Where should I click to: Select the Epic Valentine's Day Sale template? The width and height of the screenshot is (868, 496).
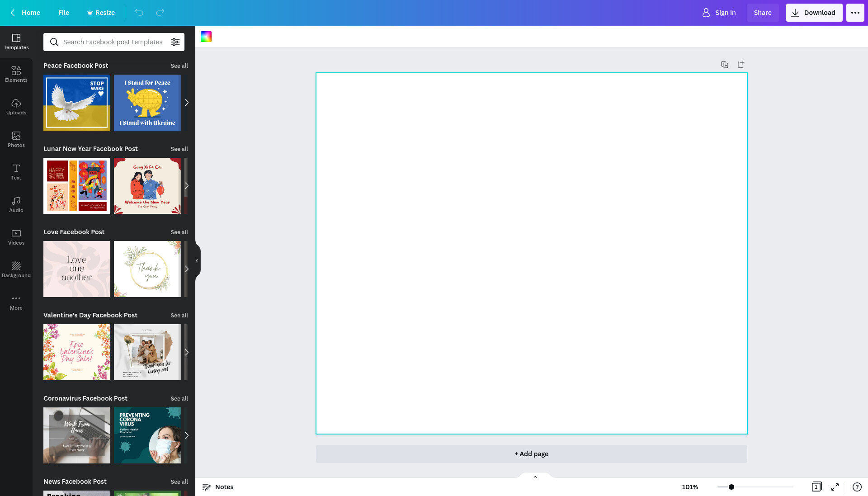(x=77, y=352)
